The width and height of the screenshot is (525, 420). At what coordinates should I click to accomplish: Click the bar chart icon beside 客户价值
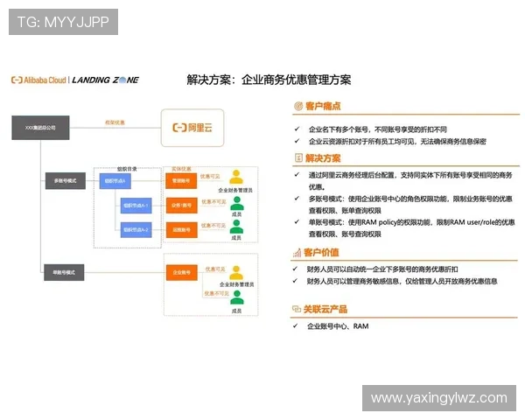point(297,253)
